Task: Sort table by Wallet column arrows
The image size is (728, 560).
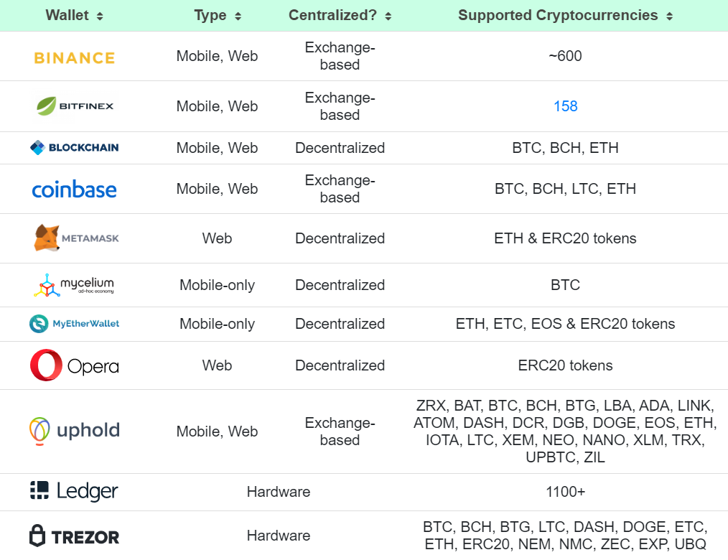Action: [100, 16]
